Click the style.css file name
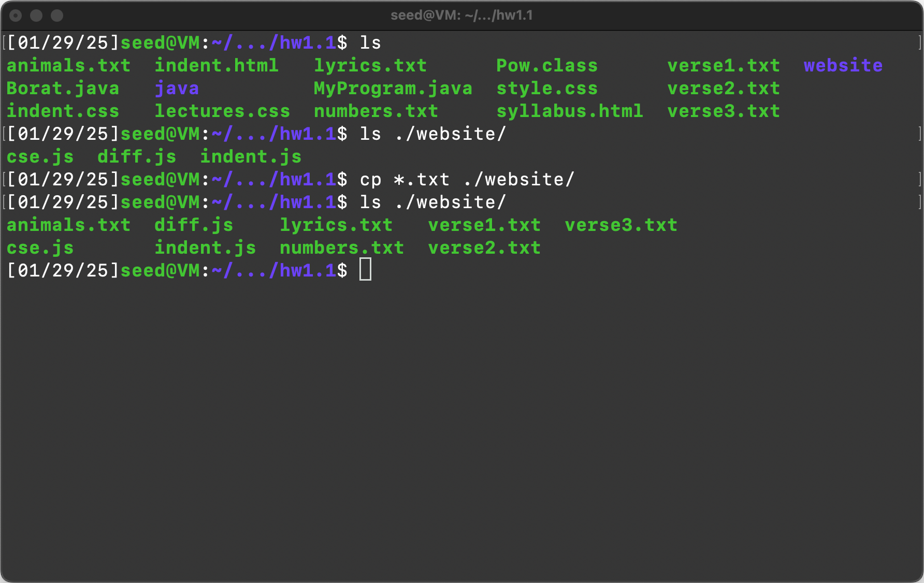Viewport: 924px width, 583px height. point(546,89)
